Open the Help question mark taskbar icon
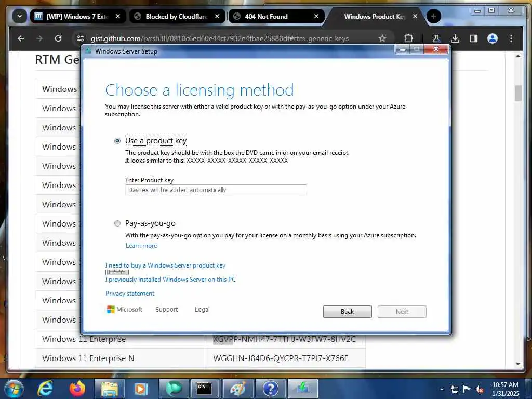 click(270, 389)
